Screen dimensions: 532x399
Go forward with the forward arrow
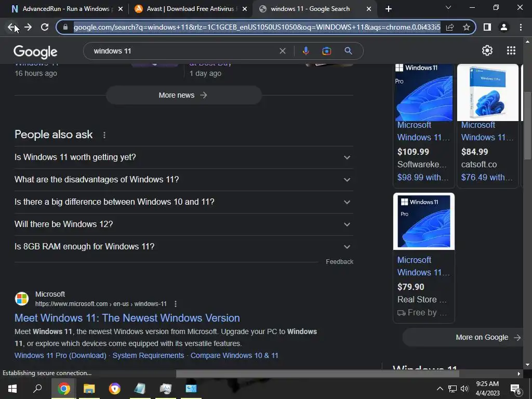coord(28,27)
